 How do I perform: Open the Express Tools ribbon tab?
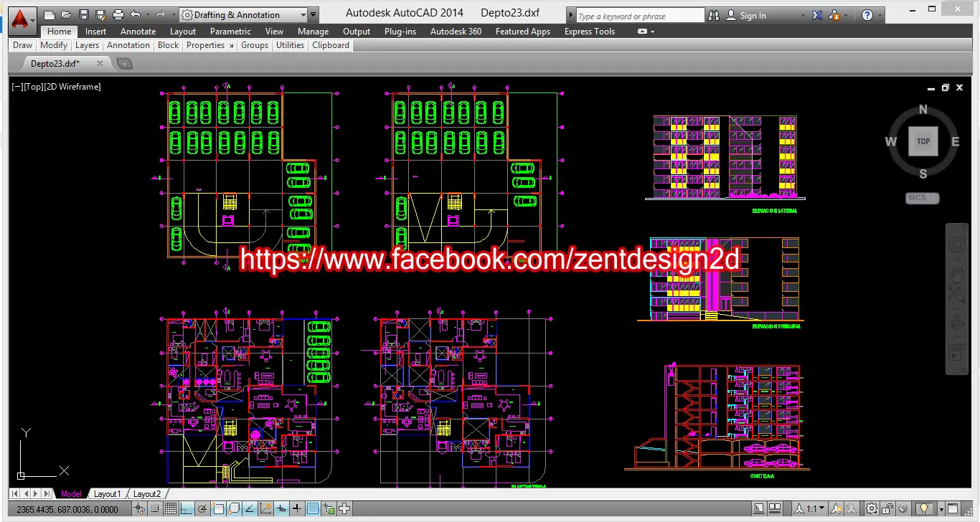(589, 32)
